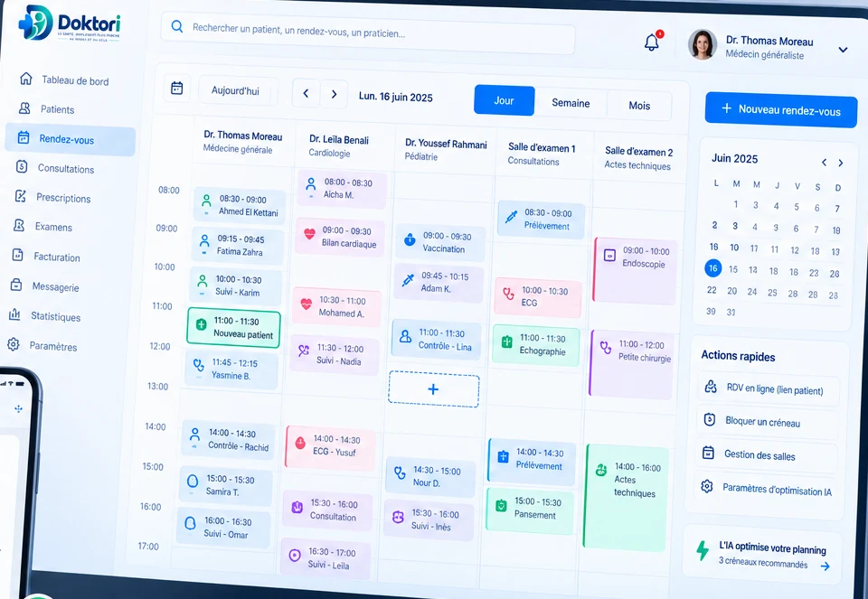Select June 16 in mini calendar
The width and height of the screenshot is (868, 599).
point(713,268)
